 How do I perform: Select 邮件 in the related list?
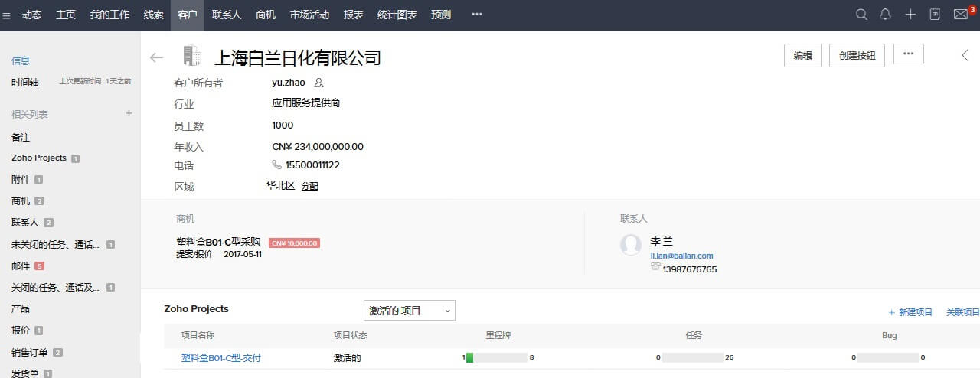click(x=21, y=266)
